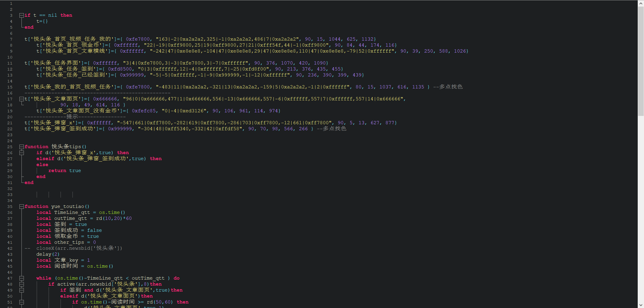
Task: Click 'local TimeLine_qtt' on line 36
Action: (x=63, y=212)
